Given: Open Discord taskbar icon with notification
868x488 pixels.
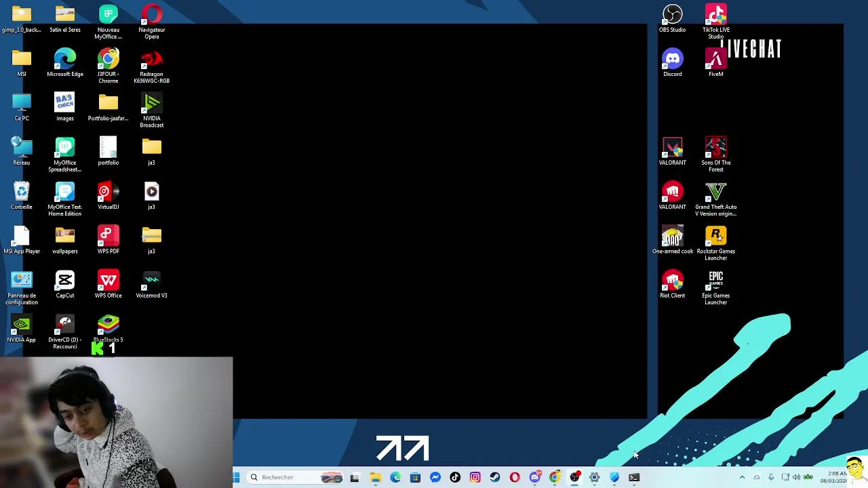Looking at the screenshot, I should click(535, 477).
